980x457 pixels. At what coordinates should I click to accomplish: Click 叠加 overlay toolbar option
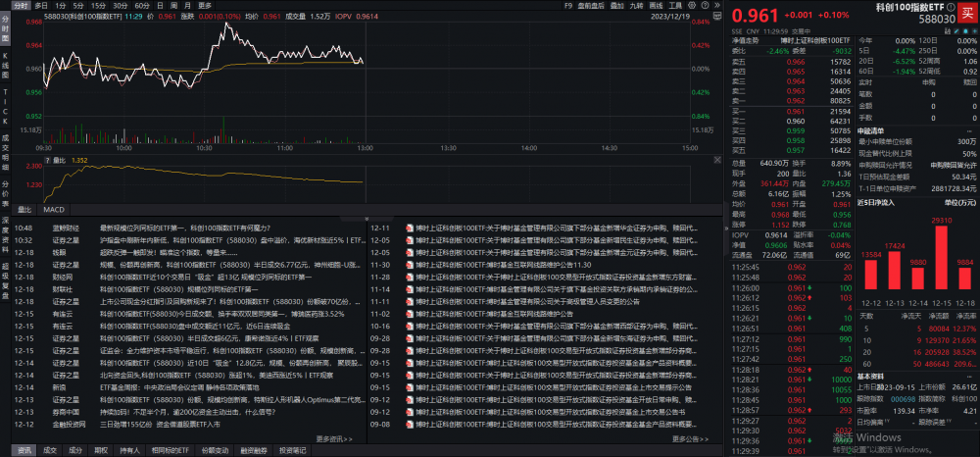tap(616, 5)
